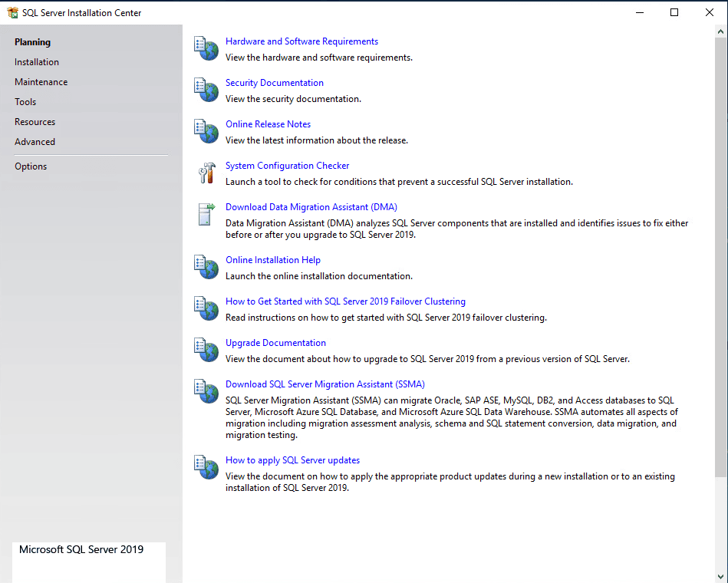
Task: Switch to the Maintenance section
Action: coord(41,81)
